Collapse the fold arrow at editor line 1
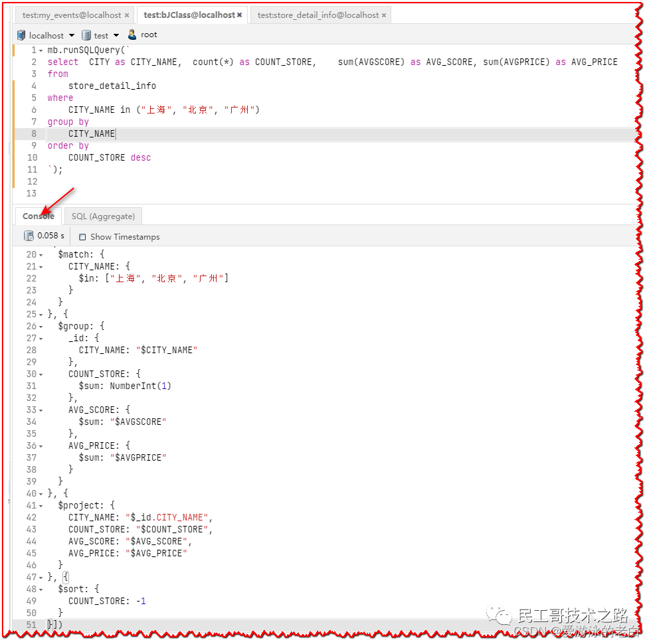The height and width of the screenshot is (644, 649). click(41, 51)
